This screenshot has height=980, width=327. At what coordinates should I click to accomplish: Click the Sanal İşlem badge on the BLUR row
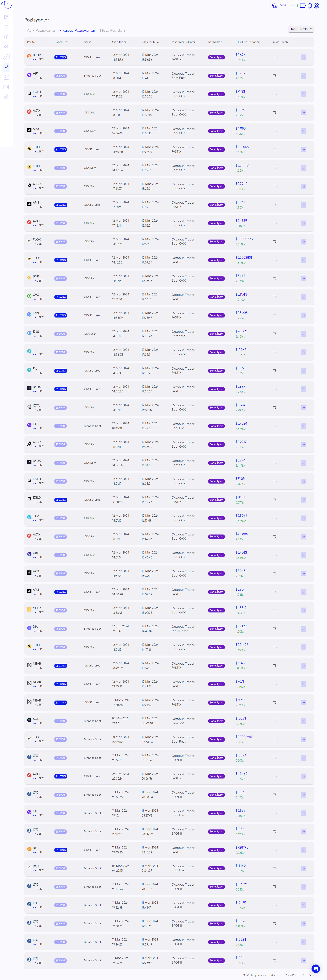(216, 58)
